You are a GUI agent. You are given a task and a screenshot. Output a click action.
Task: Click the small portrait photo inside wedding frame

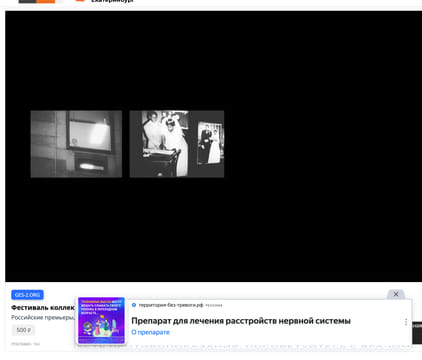click(211, 143)
